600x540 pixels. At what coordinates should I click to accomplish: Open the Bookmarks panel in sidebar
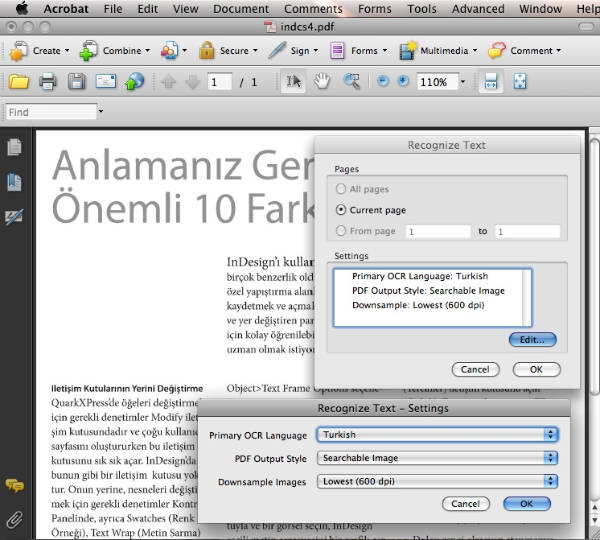coord(15,182)
